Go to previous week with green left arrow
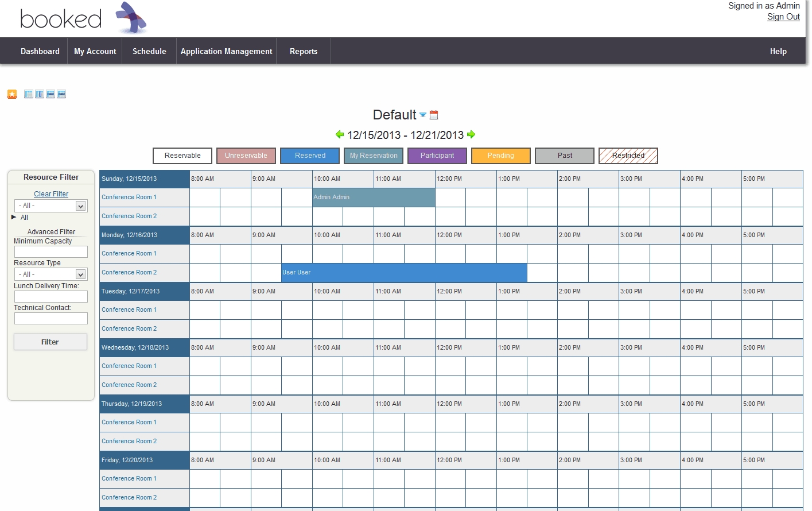 (x=340, y=134)
